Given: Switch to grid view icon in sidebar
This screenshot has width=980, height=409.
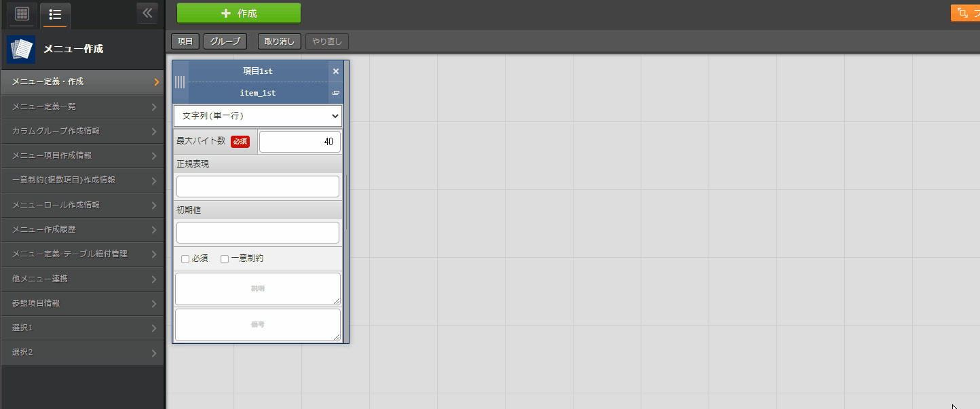Looking at the screenshot, I should [x=22, y=14].
